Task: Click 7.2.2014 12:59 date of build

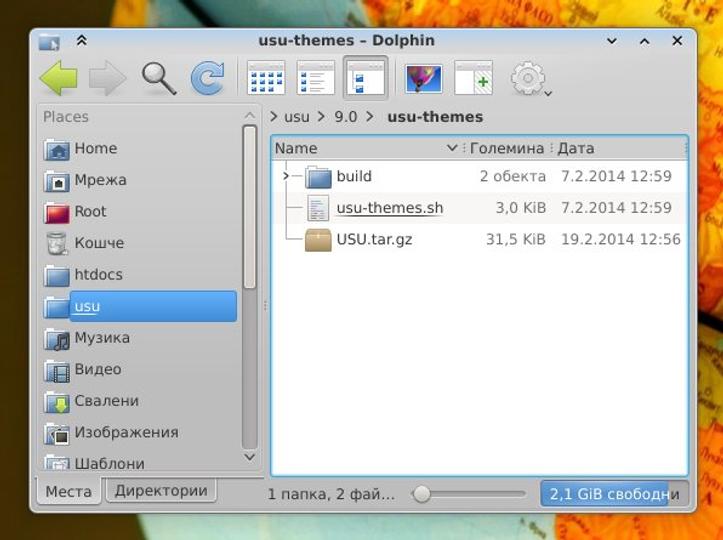Action: click(616, 176)
